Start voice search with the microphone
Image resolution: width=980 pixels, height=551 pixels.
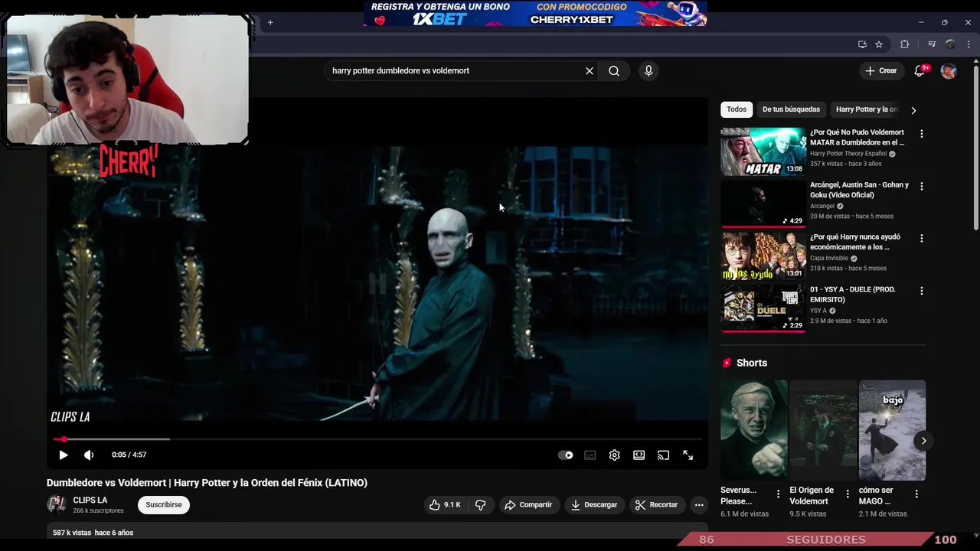[648, 70]
